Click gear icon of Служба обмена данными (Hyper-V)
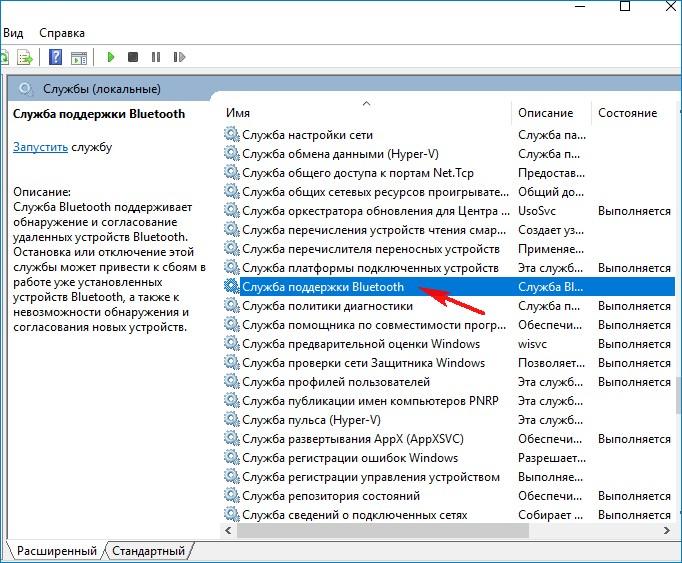This screenshot has width=682, height=563. click(x=231, y=154)
